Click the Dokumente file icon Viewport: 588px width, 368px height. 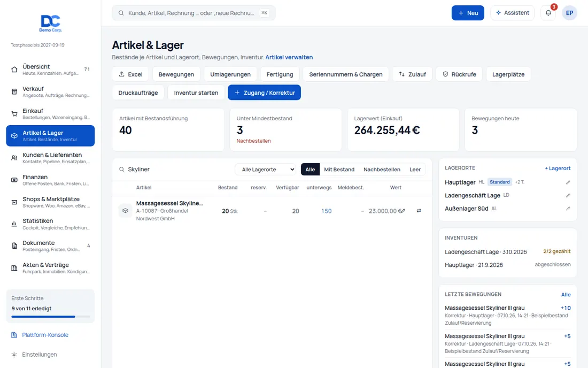click(14, 246)
